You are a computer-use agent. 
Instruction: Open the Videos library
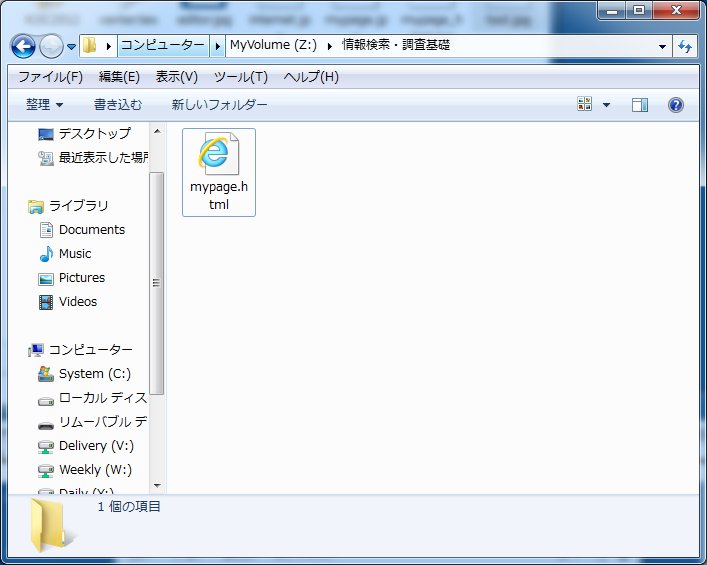click(78, 301)
